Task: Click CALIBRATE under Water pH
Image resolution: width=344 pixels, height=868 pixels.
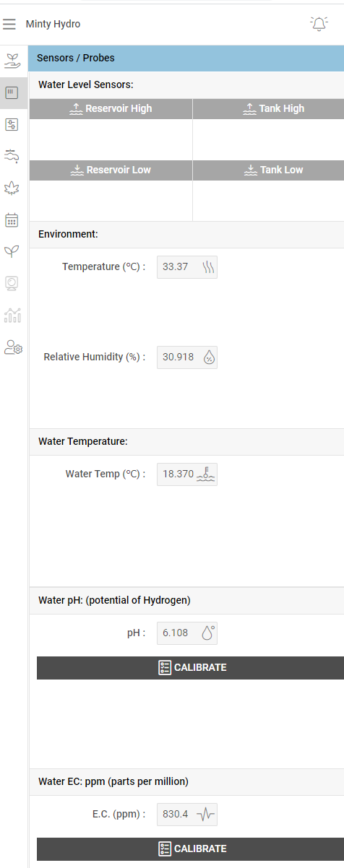Action: point(191,668)
